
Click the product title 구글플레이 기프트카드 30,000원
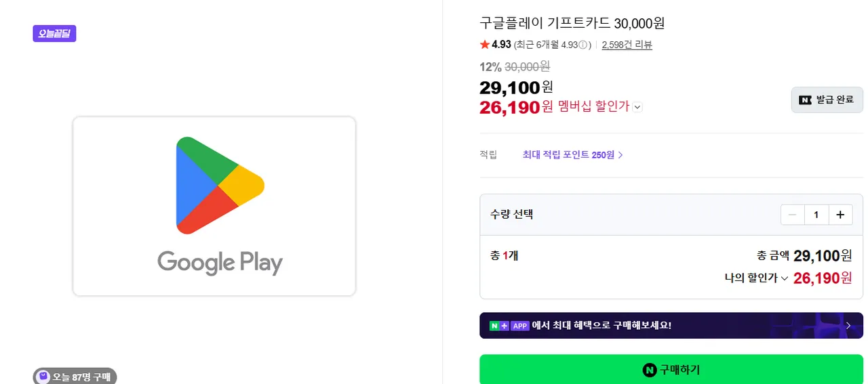pos(572,23)
